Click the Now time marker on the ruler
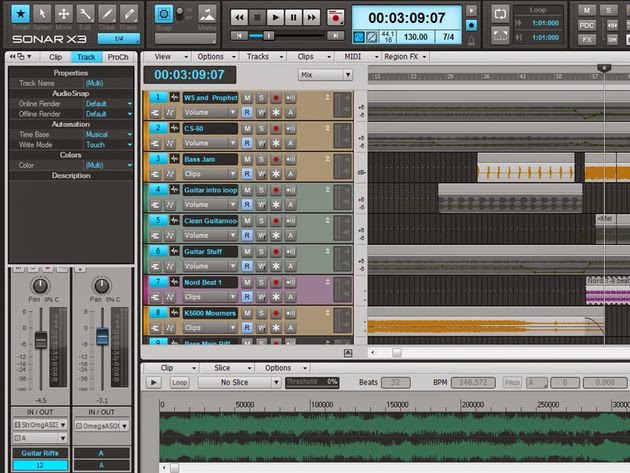Screen dimensions: 630x473 pyautogui.click(x=604, y=68)
